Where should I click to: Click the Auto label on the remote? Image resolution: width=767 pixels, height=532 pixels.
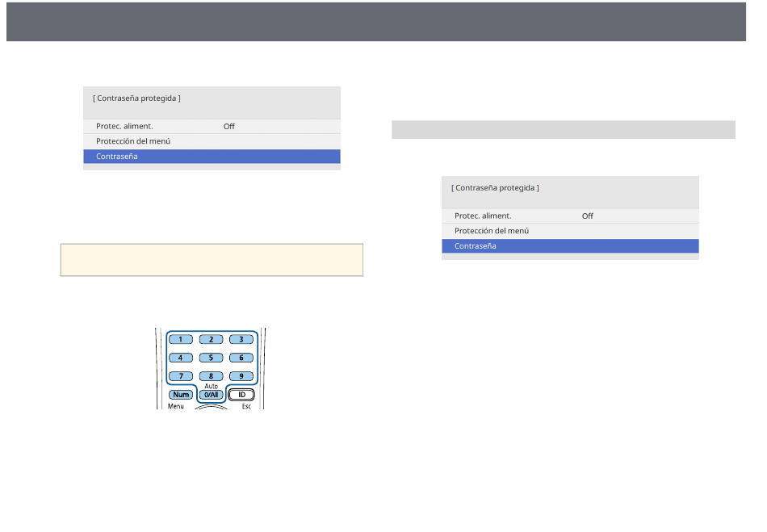(x=211, y=386)
